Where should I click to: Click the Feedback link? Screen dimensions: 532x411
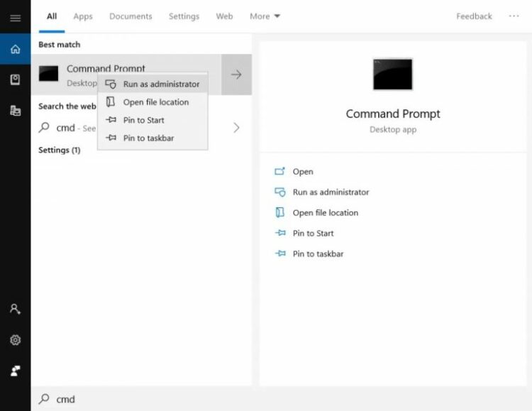point(474,16)
